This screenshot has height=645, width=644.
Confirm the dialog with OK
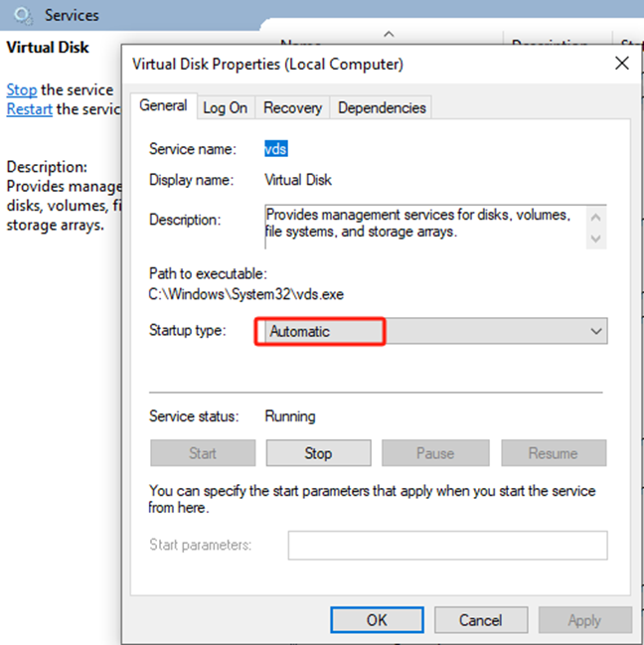coord(377,620)
